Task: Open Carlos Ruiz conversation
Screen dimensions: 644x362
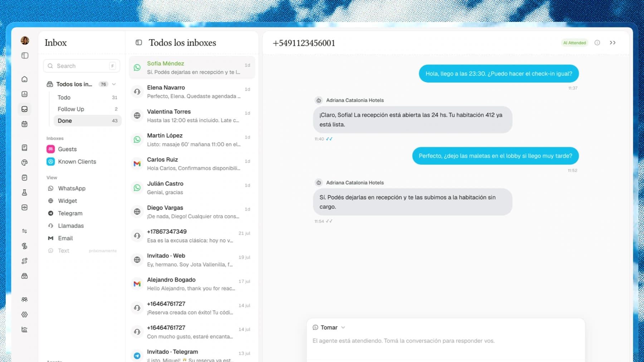Action: click(192, 164)
